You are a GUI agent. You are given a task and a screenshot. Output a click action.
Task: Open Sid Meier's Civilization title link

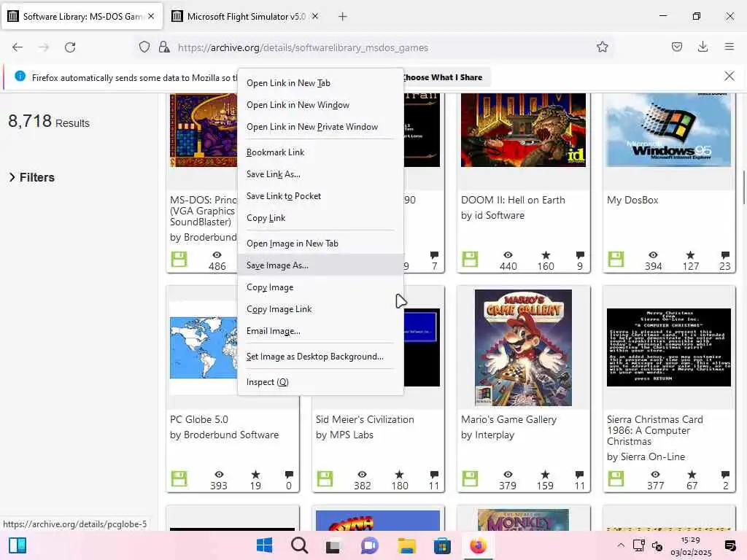point(365,419)
